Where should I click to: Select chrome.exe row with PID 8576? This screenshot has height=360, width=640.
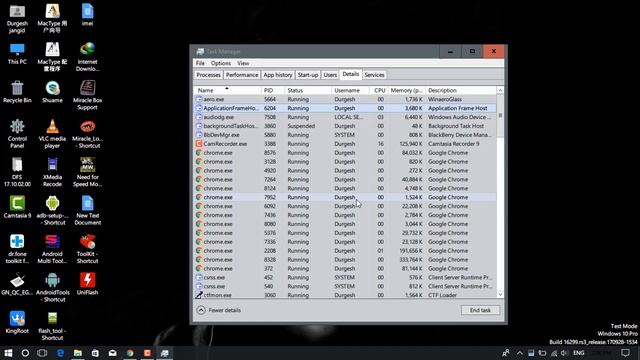tap(345, 153)
